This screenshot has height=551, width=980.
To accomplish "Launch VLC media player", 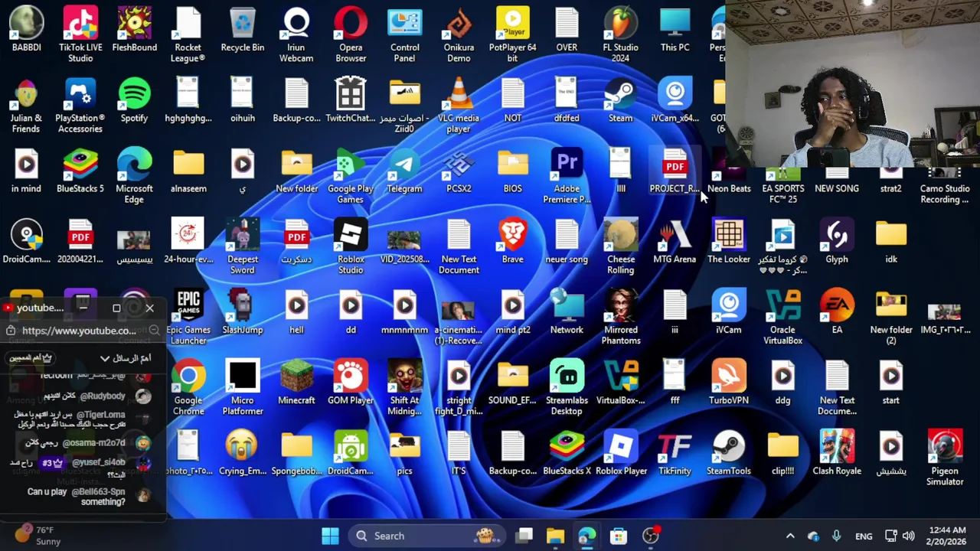I will 459,105.
